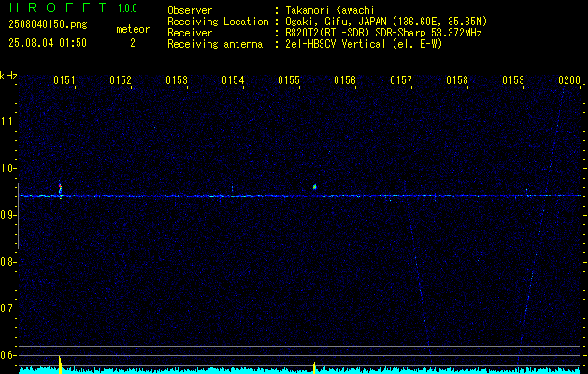Click the Receiver field label
588x374 pixels.
coord(190,33)
